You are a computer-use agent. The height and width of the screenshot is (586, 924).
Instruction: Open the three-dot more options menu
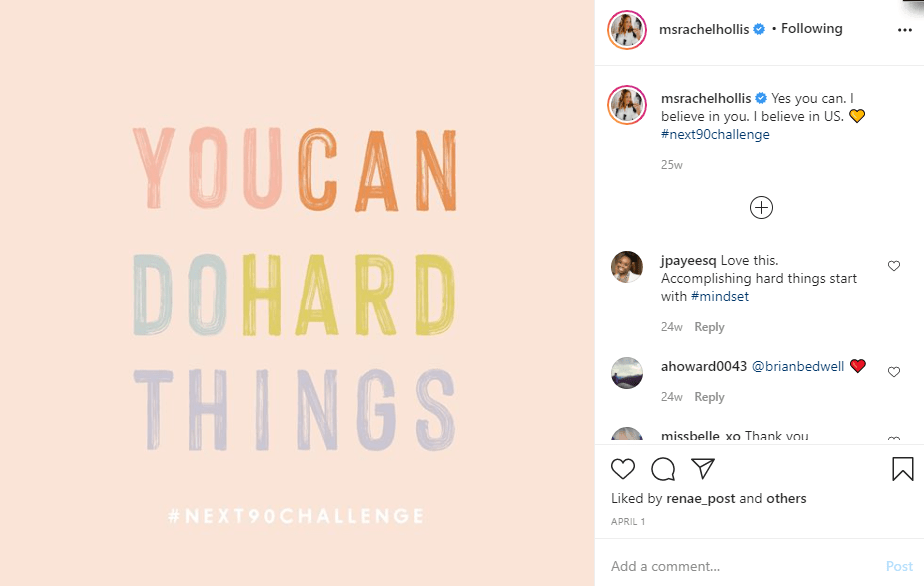tap(904, 30)
